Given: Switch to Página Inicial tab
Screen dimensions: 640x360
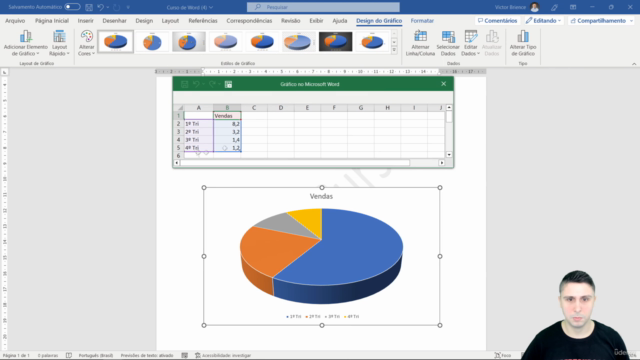Looking at the screenshot, I should (x=52, y=21).
